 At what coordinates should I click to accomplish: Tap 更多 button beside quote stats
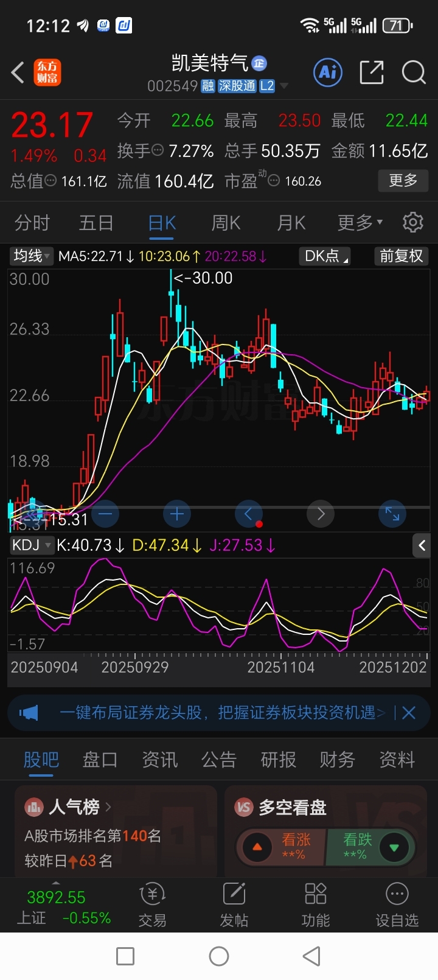click(x=403, y=180)
